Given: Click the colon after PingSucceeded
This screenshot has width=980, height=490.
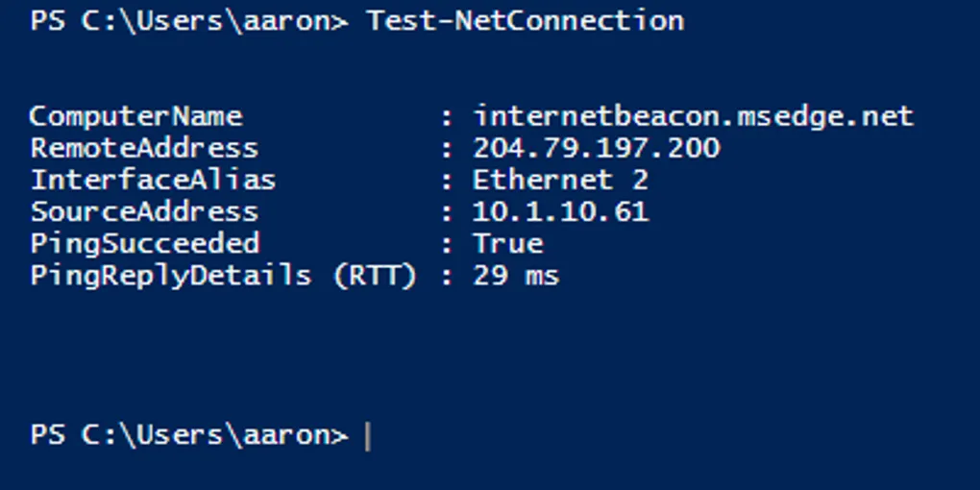Looking at the screenshot, I should [x=446, y=245].
